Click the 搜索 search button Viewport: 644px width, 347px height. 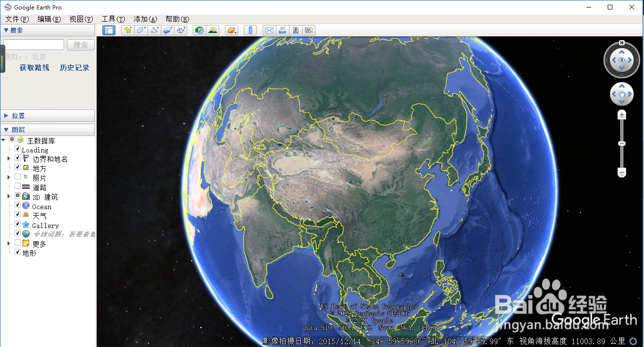coord(81,45)
